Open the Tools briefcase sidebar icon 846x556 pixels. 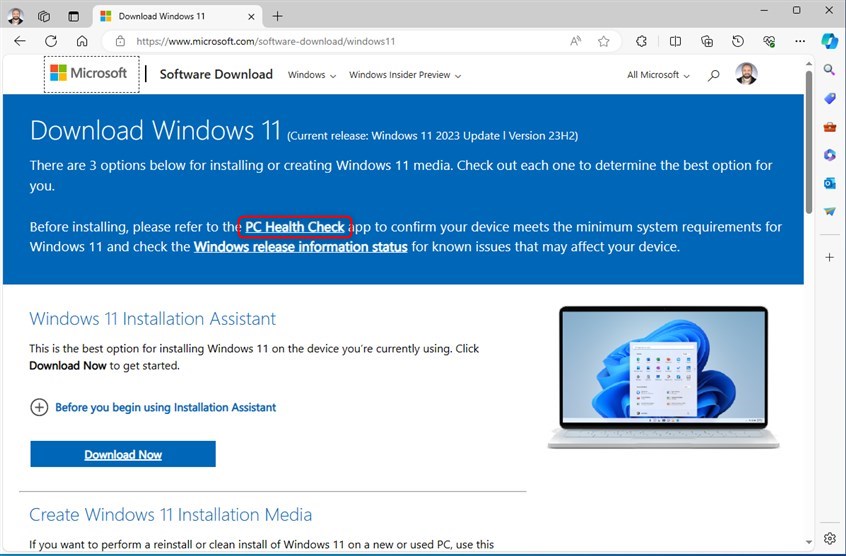coord(829,127)
